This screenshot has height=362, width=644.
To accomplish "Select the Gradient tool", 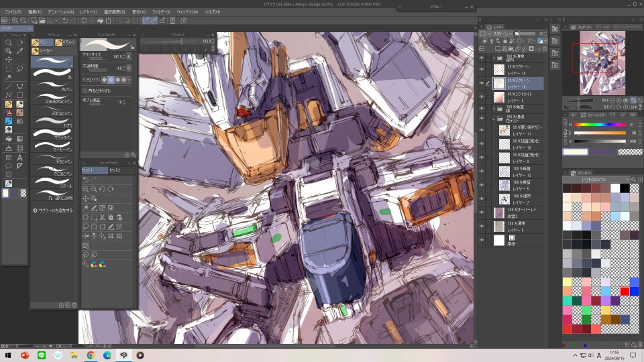I will click(19, 139).
